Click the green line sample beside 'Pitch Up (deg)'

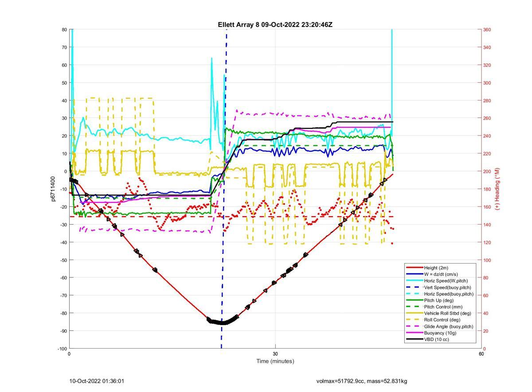(x=415, y=300)
